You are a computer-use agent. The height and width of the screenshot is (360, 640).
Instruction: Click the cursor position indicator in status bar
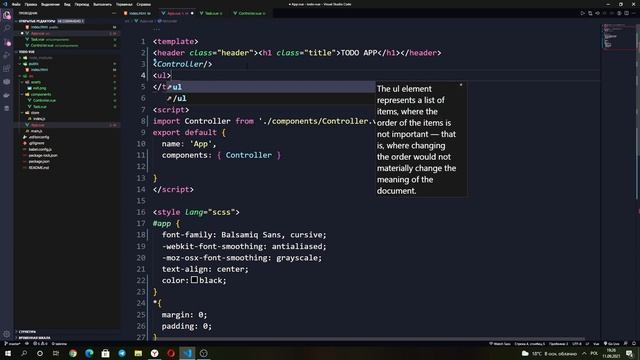(530, 344)
